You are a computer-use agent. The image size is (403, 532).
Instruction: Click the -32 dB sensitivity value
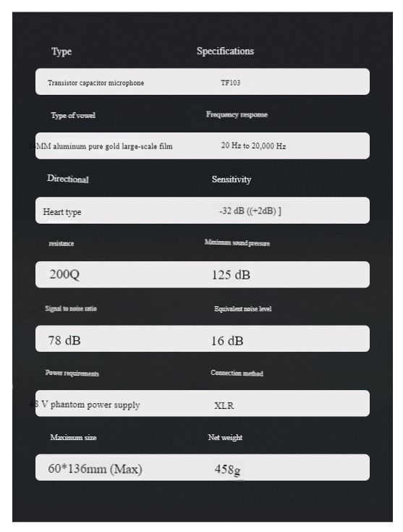(x=250, y=211)
